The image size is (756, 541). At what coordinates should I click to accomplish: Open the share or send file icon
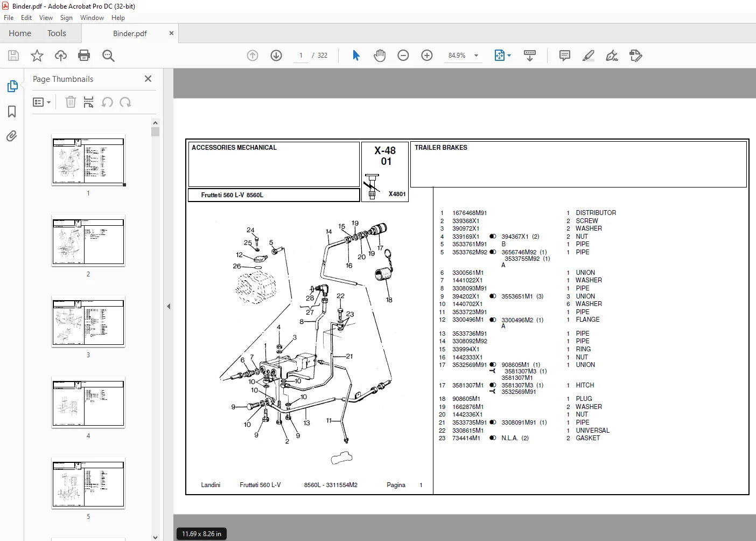coord(636,56)
